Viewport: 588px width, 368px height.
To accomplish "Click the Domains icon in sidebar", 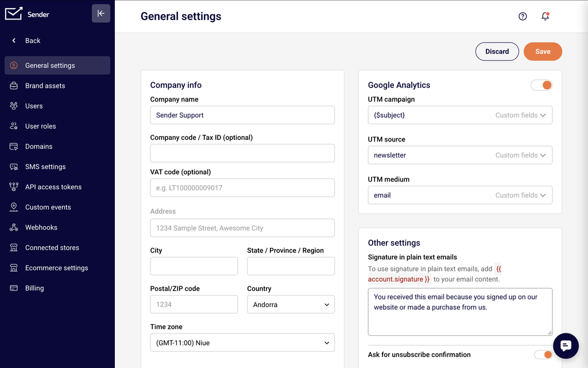I will [x=14, y=147].
